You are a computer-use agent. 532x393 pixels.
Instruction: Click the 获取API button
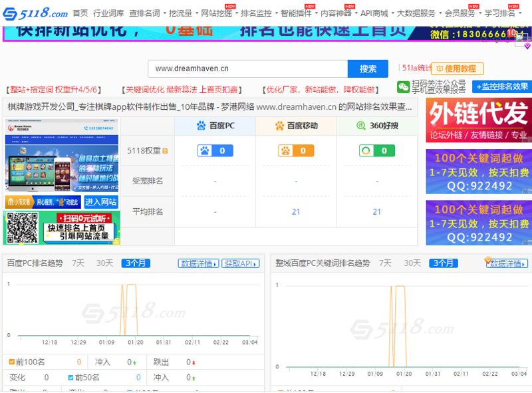click(x=241, y=264)
